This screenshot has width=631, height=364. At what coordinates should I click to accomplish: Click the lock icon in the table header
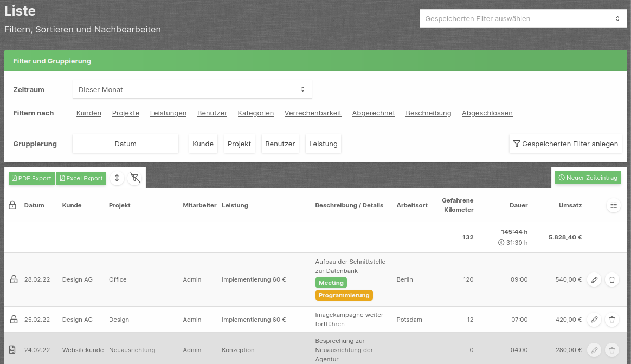pos(12,205)
